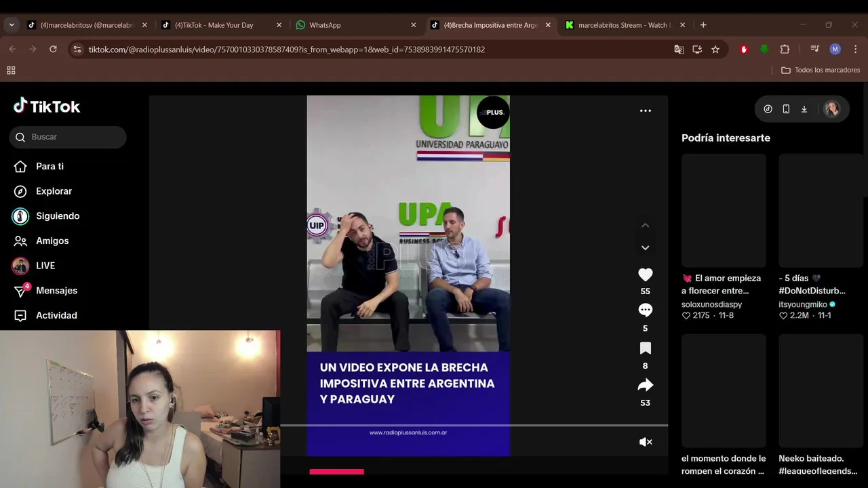
Task: Open soloxunosdiaspy profile link
Action: click(x=711, y=304)
